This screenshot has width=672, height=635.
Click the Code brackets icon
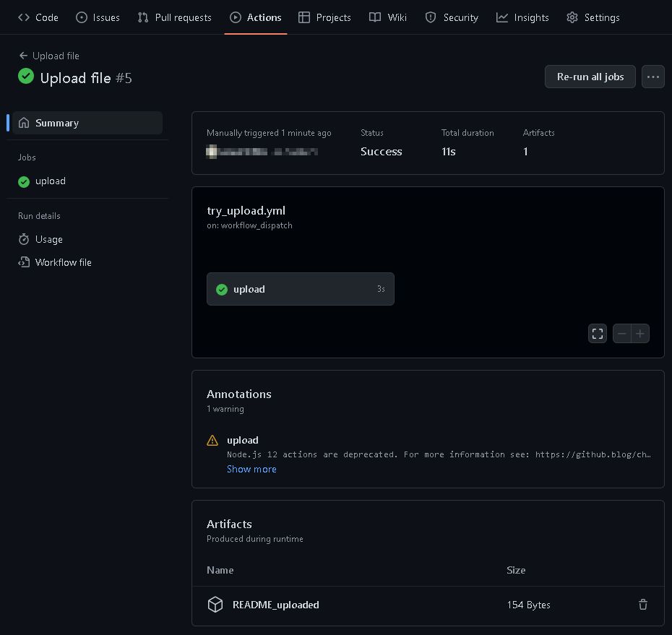coord(24,17)
